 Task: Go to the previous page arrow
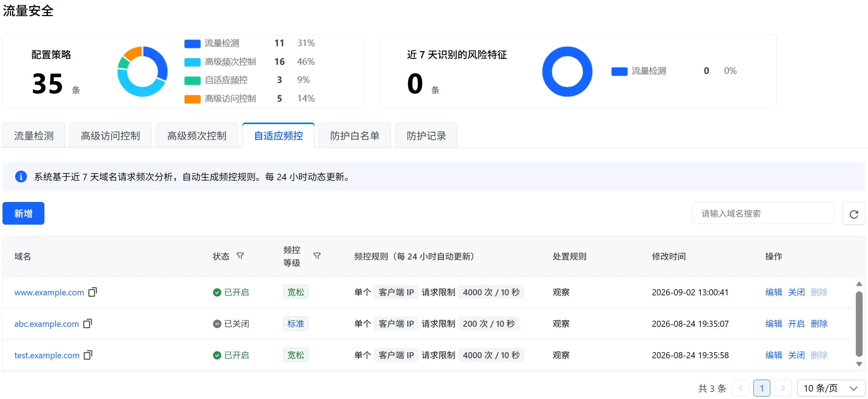coord(741,388)
